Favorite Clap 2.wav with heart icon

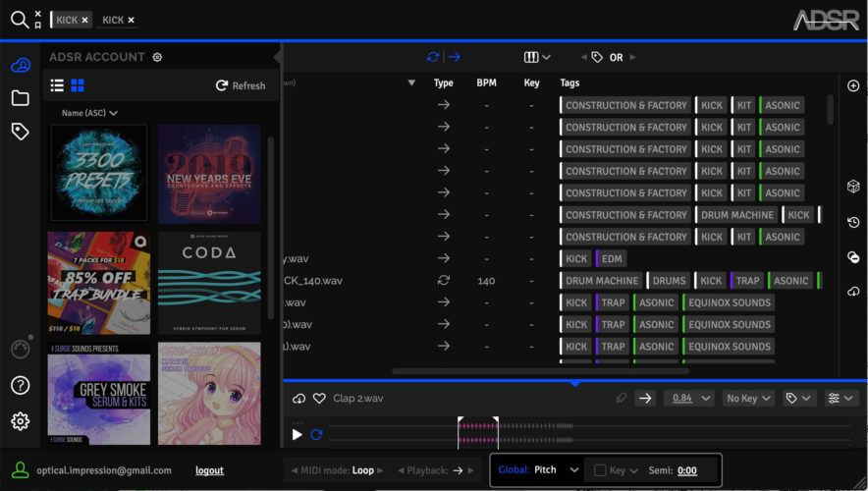(319, 399)
